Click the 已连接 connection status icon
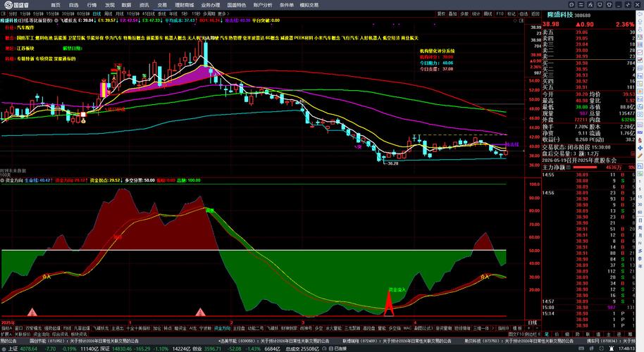This screenshot has width=644, height=352. (x=330, y=348)
